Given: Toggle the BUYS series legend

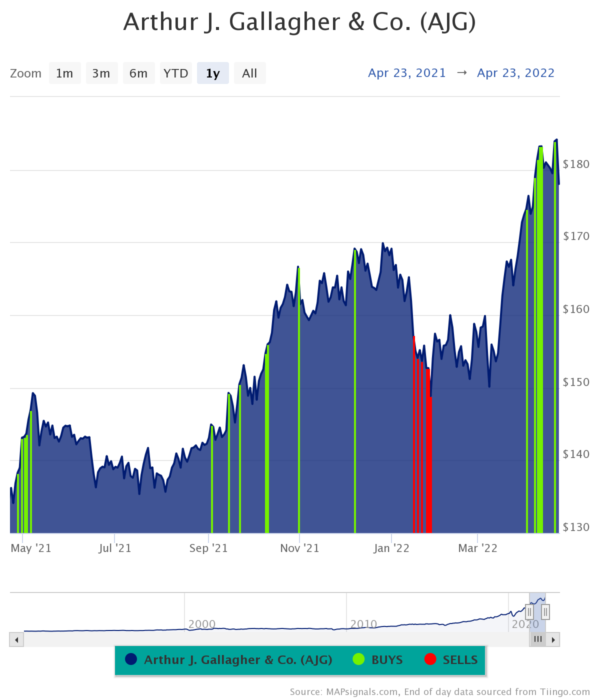Looking at the screenshot, I should (x=377, y=660).
